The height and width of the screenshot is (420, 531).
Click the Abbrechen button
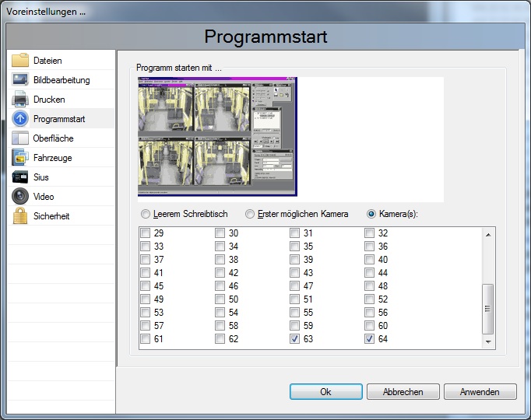pyautogui.click(x=403, y=392)
